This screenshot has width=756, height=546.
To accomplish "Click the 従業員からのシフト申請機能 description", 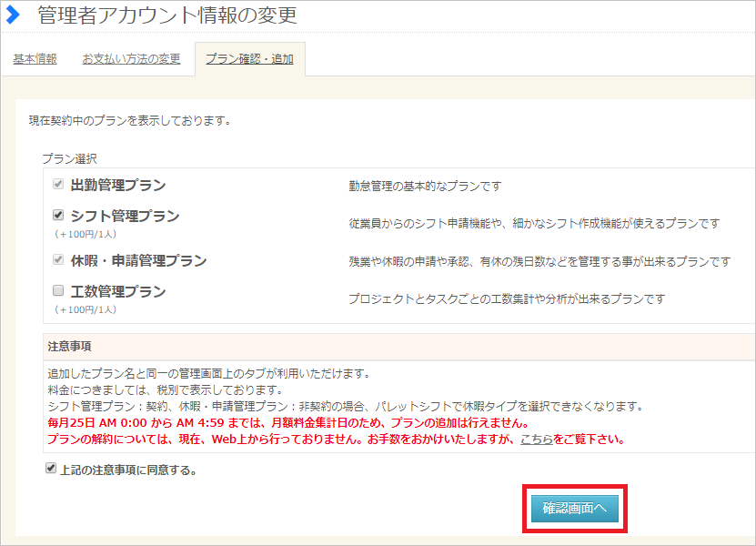I will (534, 223).
